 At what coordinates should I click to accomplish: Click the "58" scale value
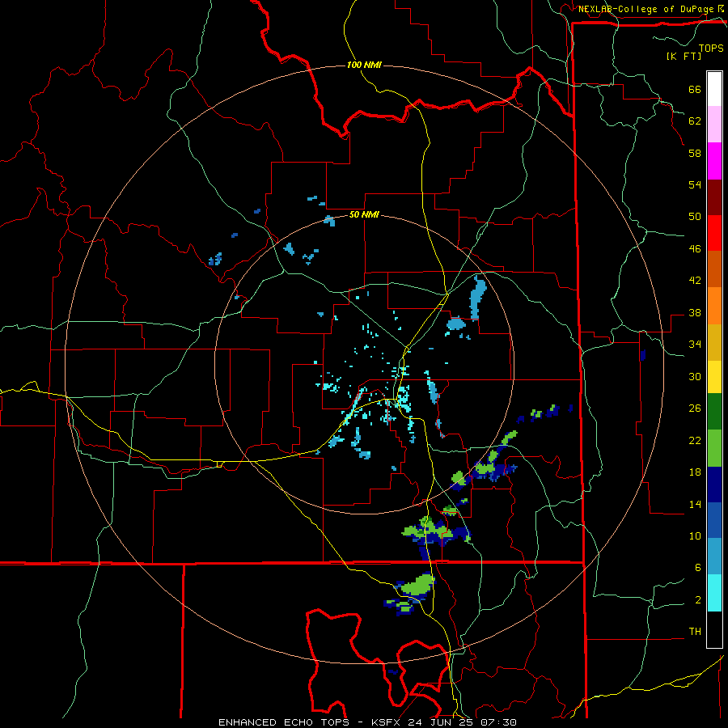point(695,153)
